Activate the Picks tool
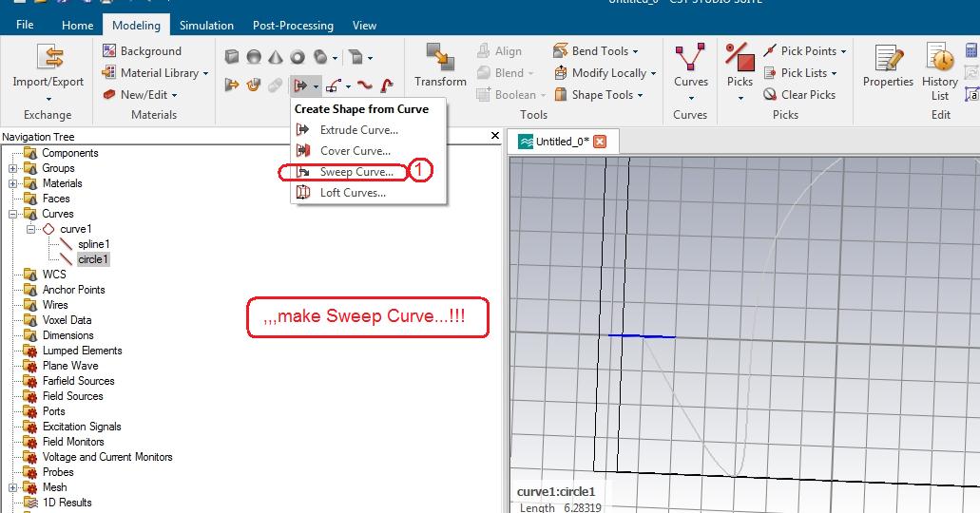 740,72
